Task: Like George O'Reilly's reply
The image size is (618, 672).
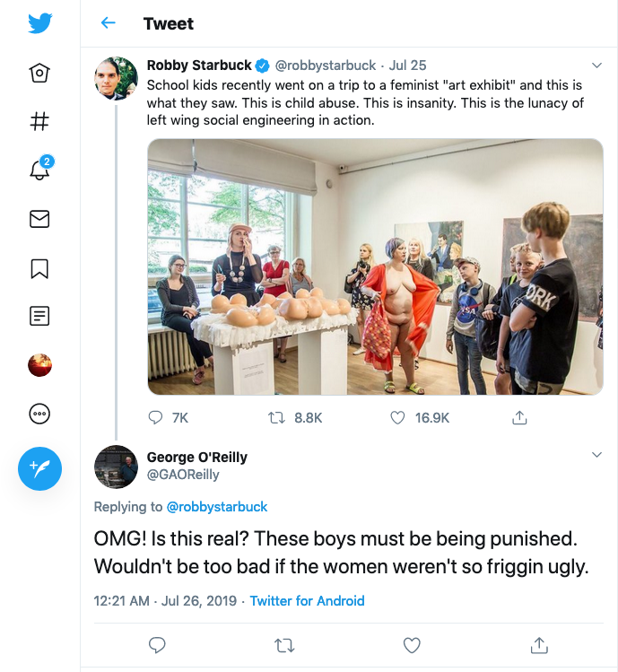Action: 412,645
